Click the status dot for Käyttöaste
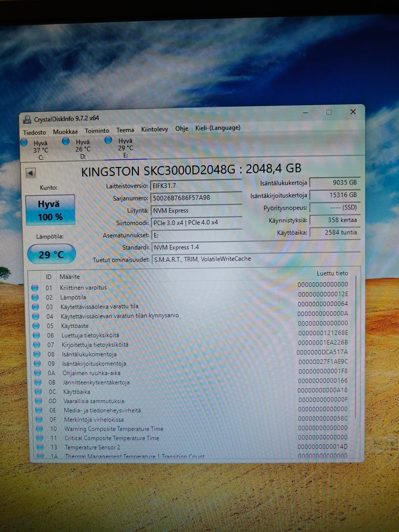 pos(36,326)
